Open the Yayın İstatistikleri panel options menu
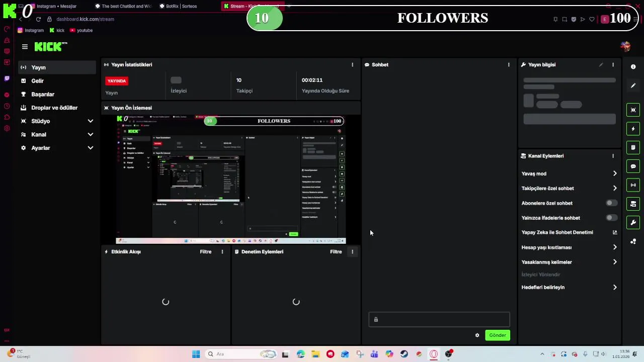Screen dimensions: 644x362 [x=352, y=65]
